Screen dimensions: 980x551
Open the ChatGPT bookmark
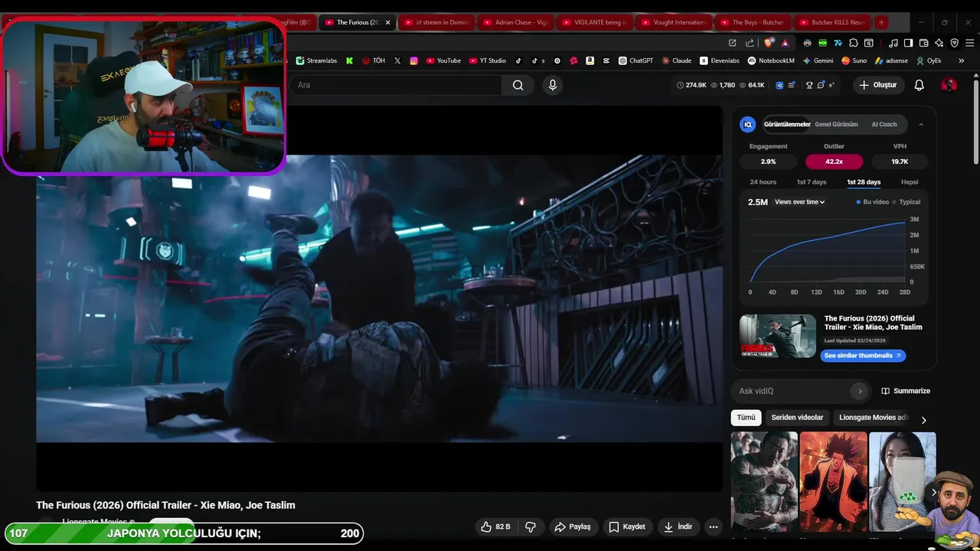click(635, 60)
